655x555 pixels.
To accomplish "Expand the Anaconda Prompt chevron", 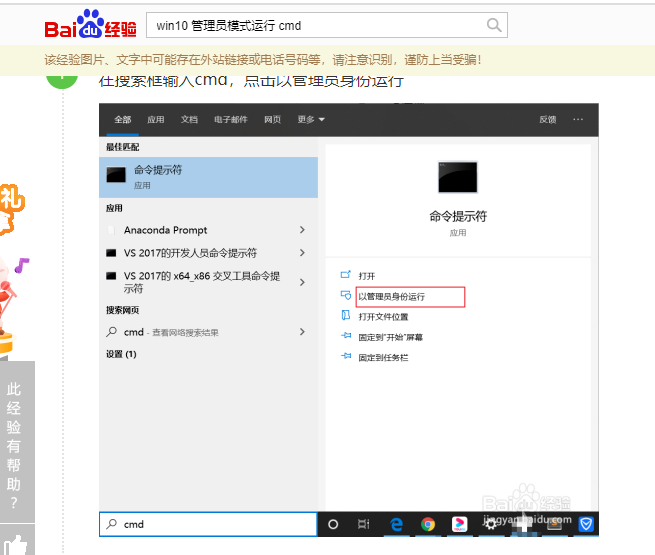I will coord(302,230).
